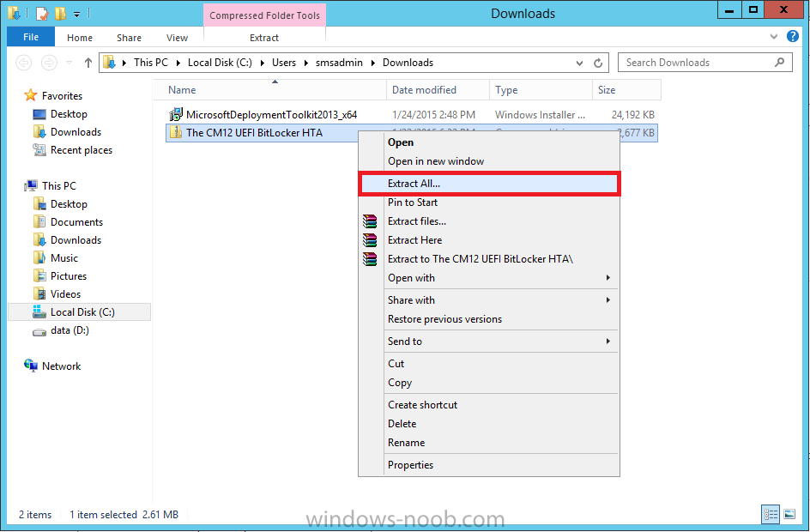Click the WinRAR icon beside Extract files
The width and height of the screenshot is (810, 532).
pos(370,221)
